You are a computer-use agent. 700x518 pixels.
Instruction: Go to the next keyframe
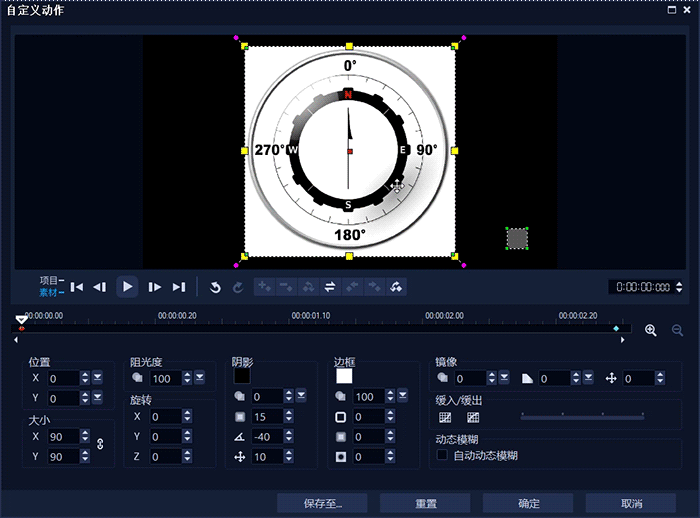[x=374, y=287]
